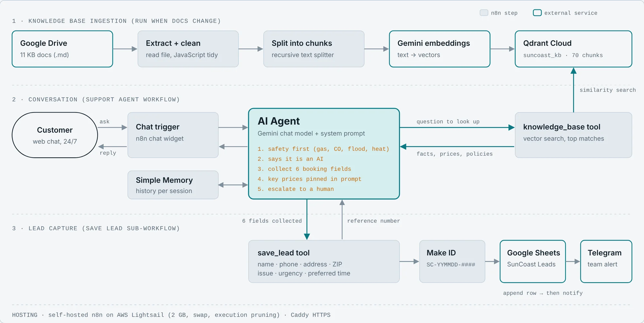Select the knowledge_base tool node

(x=573, y=135)
